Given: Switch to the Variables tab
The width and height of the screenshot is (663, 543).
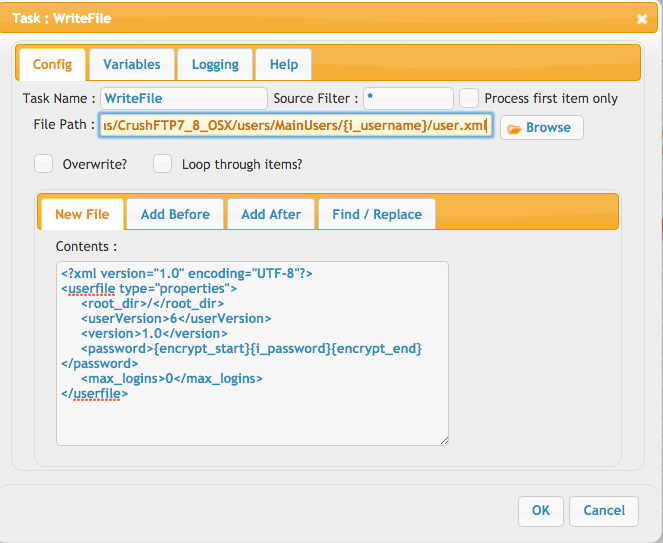Looking at the screenshot, I should (132, 64).
